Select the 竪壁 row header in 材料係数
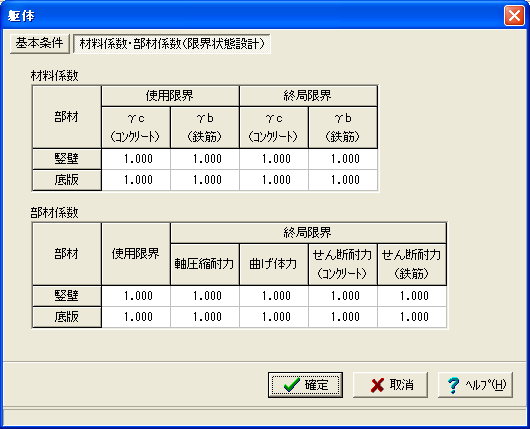530x429 pixels. tap(67, 159)
